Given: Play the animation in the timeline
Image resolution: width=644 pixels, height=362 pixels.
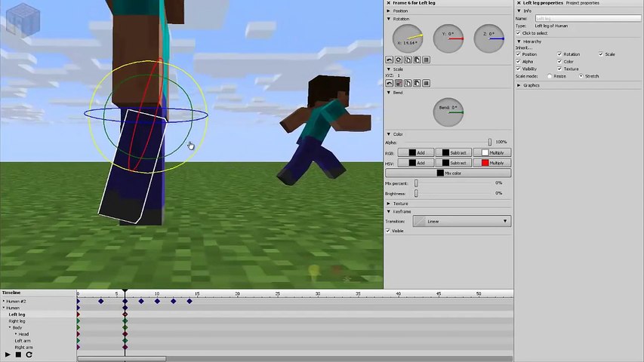Looking at the screenshot, I should pyautogui.click(x=8, y=354).
